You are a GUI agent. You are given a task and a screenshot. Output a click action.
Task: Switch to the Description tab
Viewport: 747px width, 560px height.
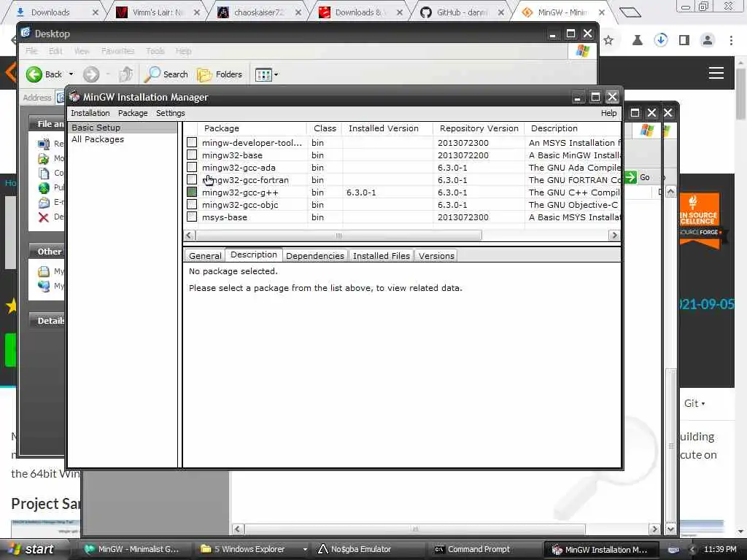[x=253, y=254]
